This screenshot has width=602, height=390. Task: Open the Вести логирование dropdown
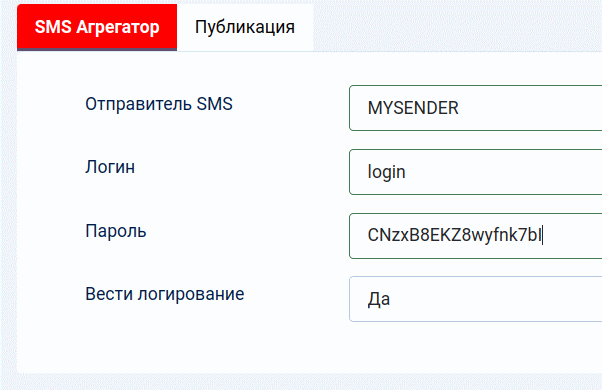tap(475, 299)
